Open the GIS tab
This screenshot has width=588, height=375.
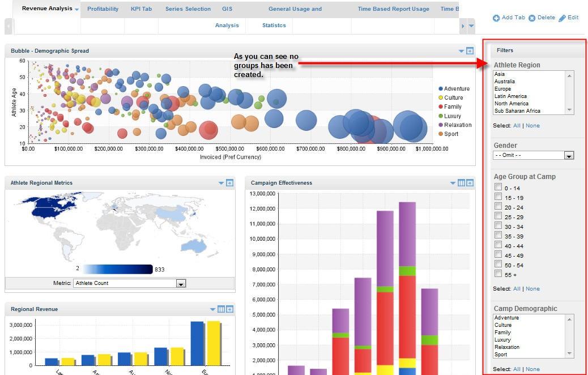click(227, 8)
